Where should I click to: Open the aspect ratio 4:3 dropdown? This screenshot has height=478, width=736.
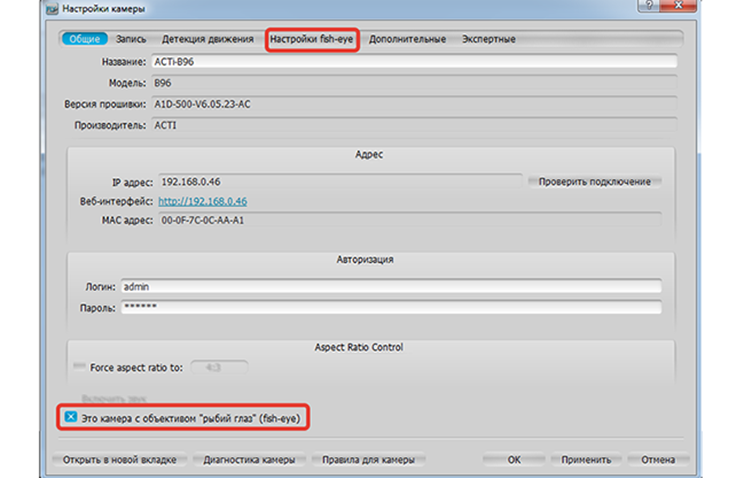click(x=219, y=367)
